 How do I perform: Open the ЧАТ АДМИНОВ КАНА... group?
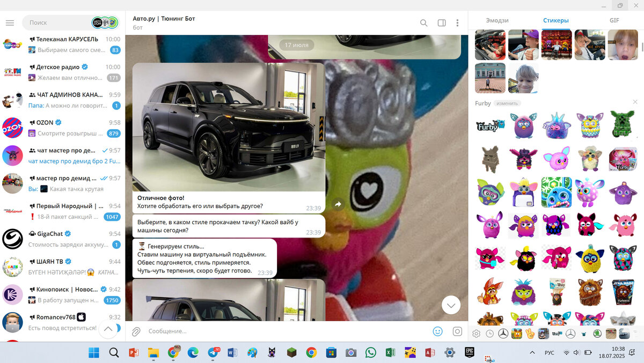pyautogui.click(x=62, y=100)
